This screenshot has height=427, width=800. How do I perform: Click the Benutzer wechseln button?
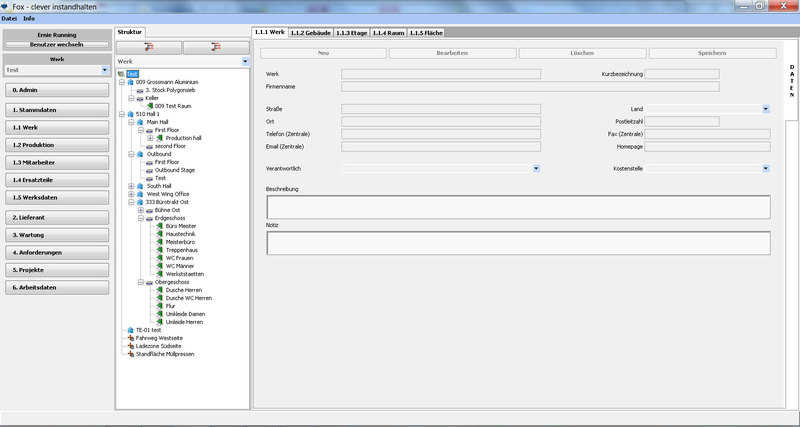(x=57, y=45)
